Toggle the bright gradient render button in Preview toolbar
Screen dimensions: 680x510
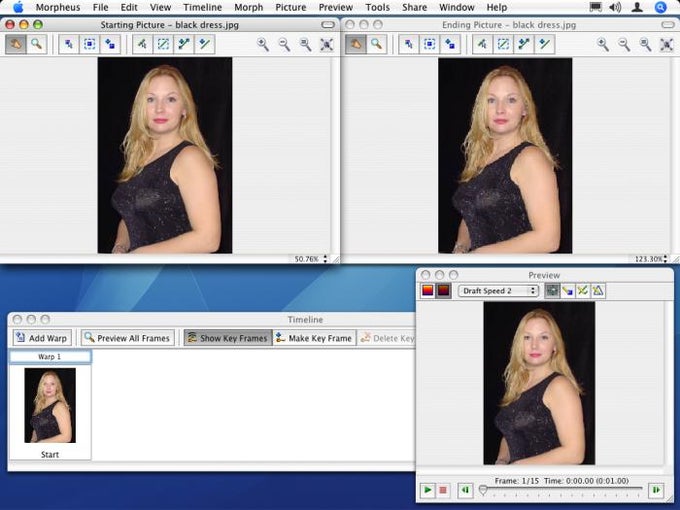click(x=428, y=291)
